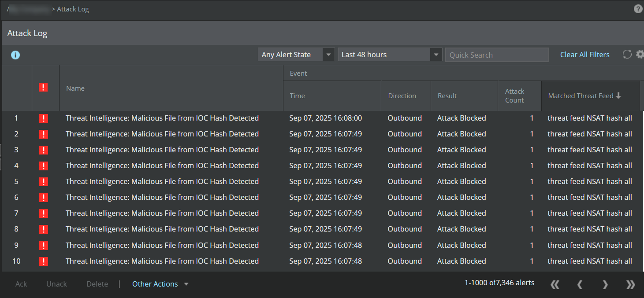644x298 pixels.
Task: Click time Sep 07, 2025 16:08:00
Action: click(326, 118)
